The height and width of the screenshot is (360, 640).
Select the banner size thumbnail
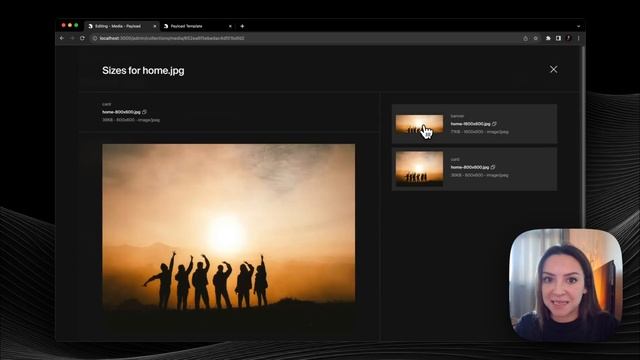coord(419,124)
